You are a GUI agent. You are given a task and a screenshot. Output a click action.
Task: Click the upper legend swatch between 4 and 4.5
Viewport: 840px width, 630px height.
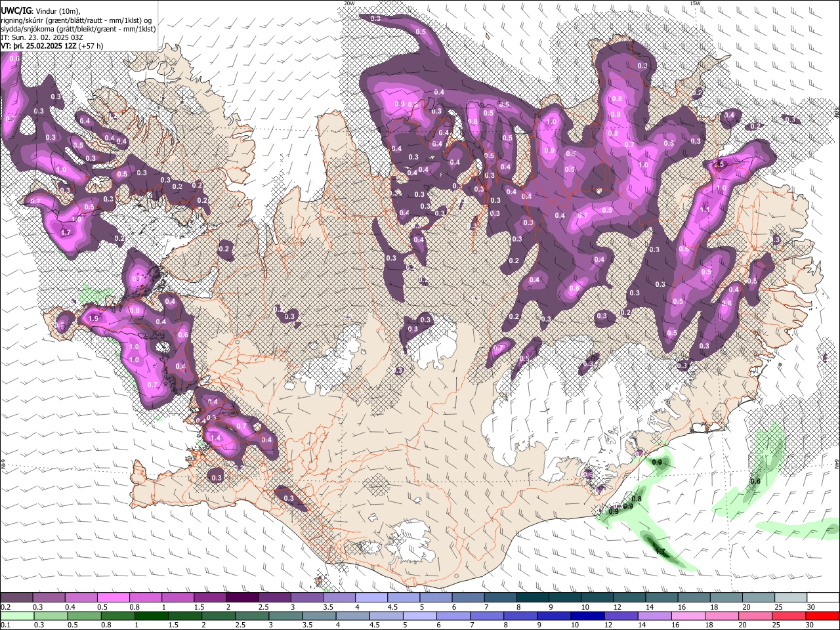coord(371,597)
